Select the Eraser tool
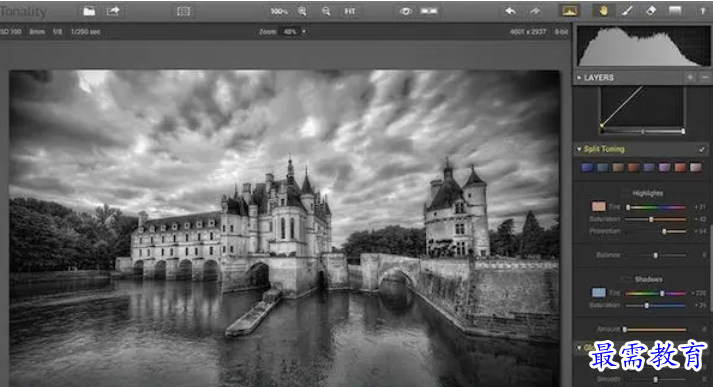This screenshot has width=713, height=387. (x=651, y=11)
